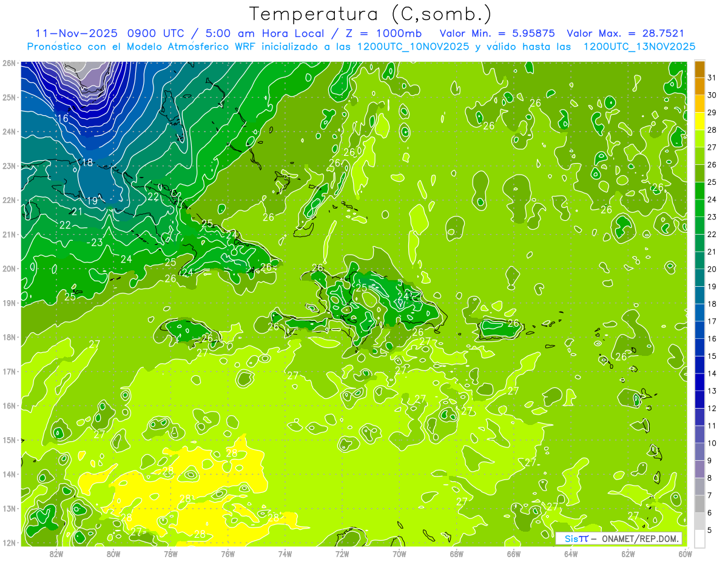
Task: Click the 82W longitude axis label
Action: (56, 554)
